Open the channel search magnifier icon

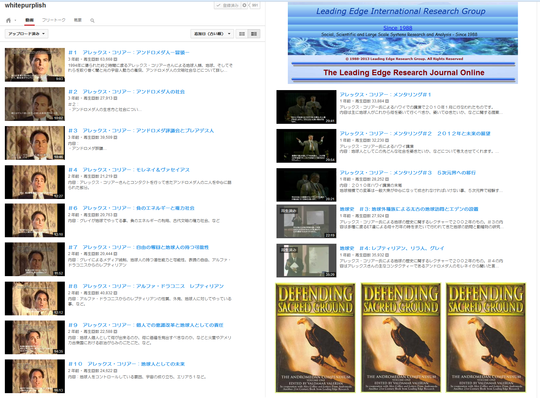(x=92, y=20)
